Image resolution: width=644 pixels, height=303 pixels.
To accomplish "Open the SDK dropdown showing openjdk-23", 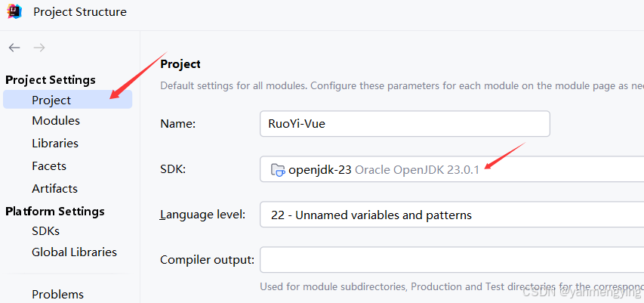I will [x=451, y=169].
